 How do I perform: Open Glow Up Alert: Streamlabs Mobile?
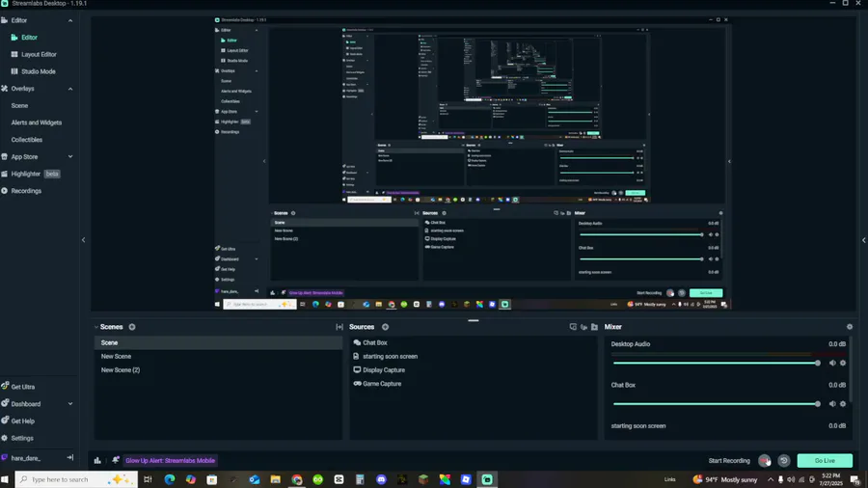(x=170, y=460)
